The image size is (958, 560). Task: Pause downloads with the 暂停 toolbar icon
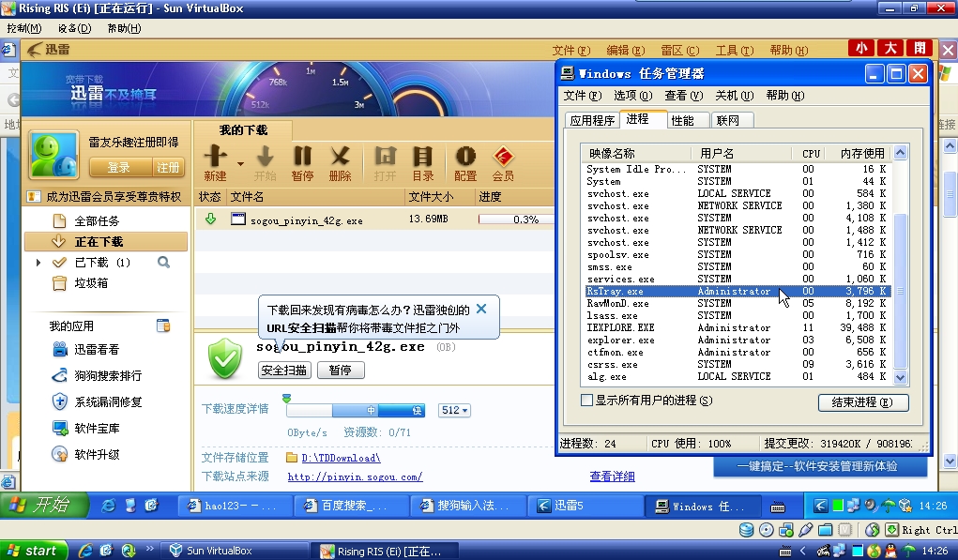tap(302, 162)
